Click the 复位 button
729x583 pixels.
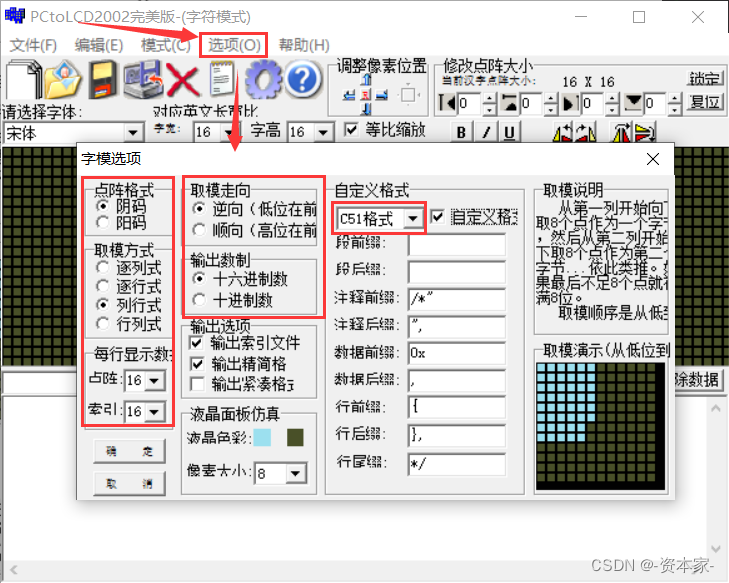tap(705, 102)
